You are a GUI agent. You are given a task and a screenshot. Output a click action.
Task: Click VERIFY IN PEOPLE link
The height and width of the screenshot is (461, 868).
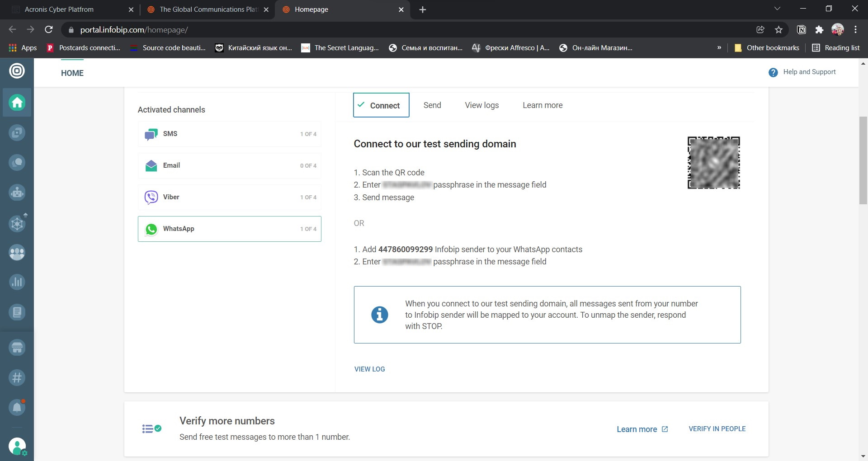[x=717, y=429]
